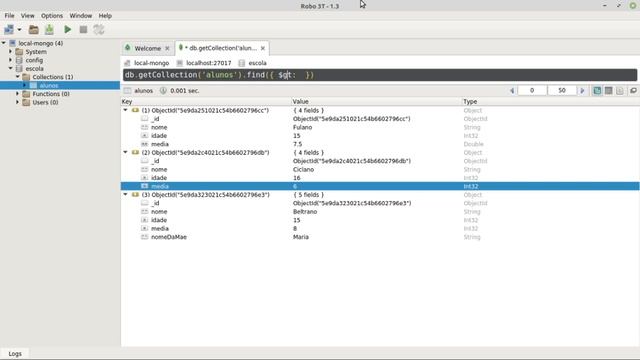640x360 pixels.
Task: Run the query with green Execute button
Action: 67,29
